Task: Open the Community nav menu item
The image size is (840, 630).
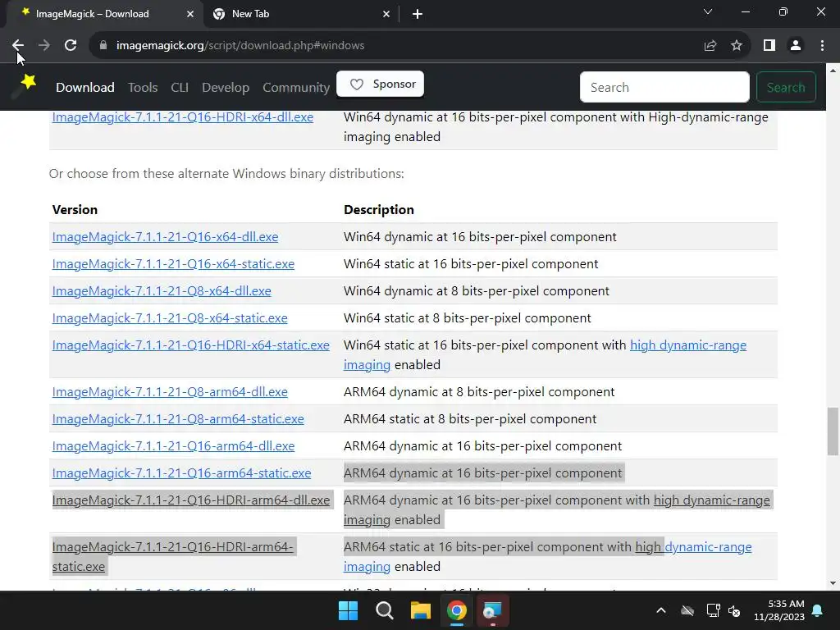Action: pyautogui.click(x=296, y=87)
